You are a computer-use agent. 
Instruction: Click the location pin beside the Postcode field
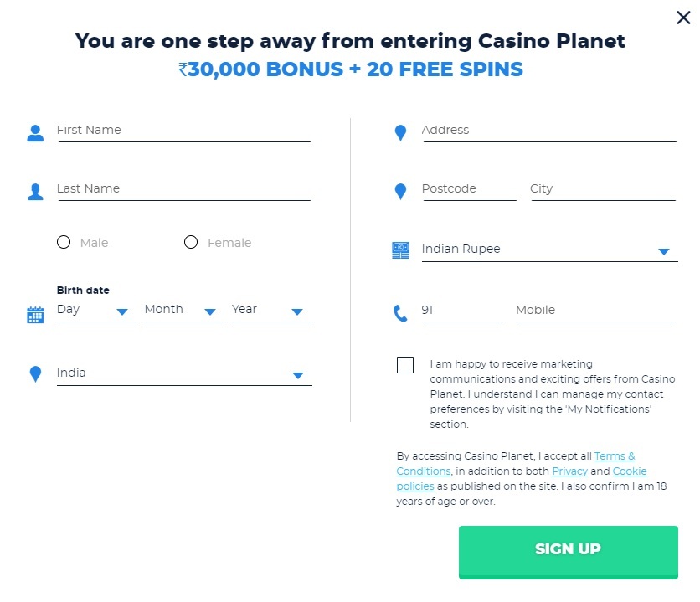(x=400, y=191)
